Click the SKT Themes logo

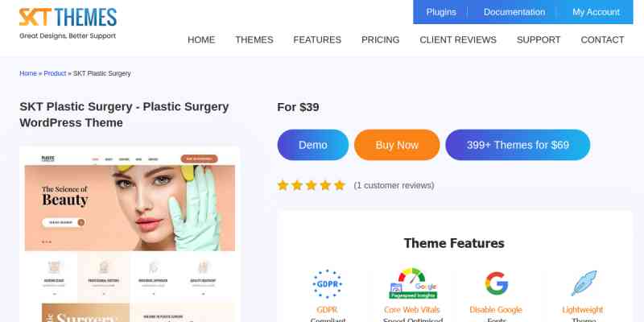pyautogui.click(x=68, y=23)
